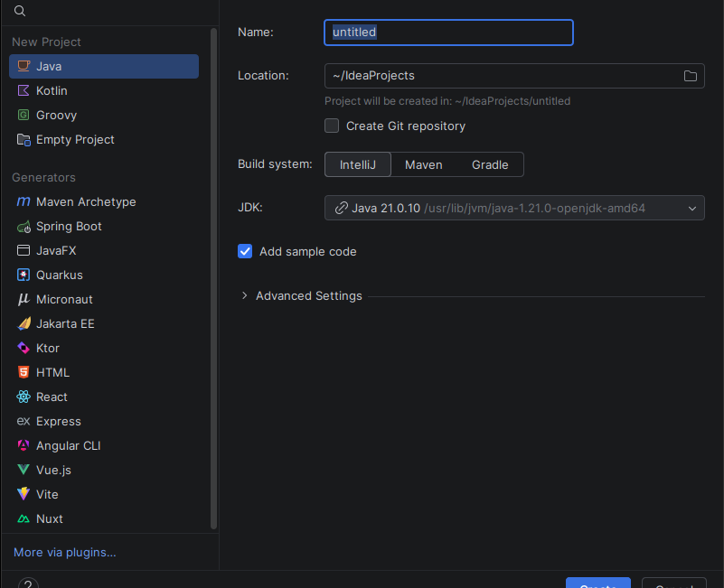Browse location with folder icon

[691, 76]
